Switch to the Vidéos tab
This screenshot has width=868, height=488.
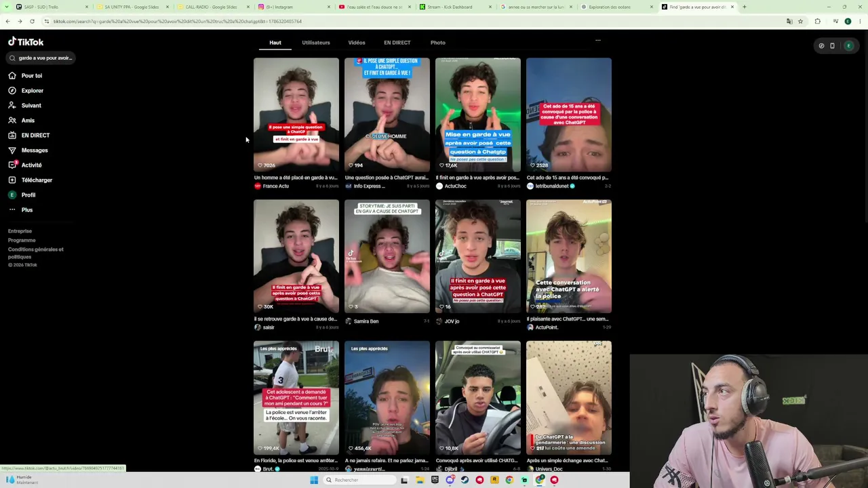tap(357, 43)
